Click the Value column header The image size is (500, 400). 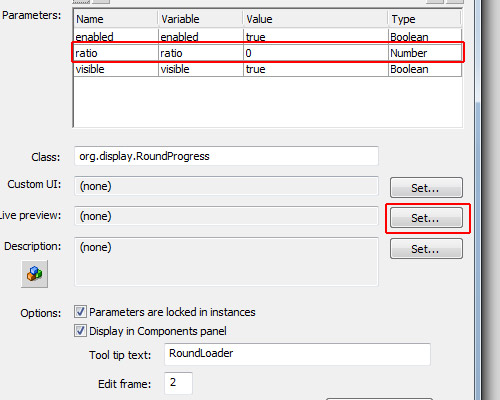[315, 19]
